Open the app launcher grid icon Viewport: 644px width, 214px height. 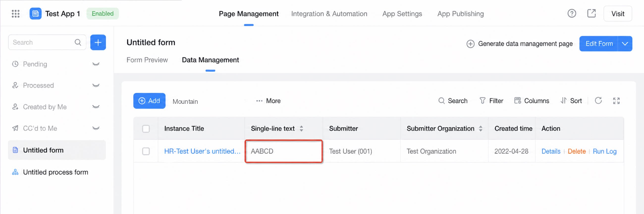pyautogui.click(x=16, y=14)
